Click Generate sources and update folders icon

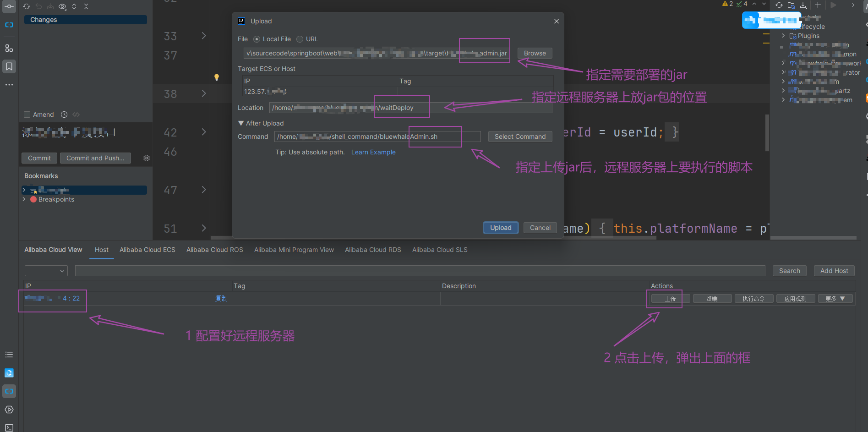point(792,5)
